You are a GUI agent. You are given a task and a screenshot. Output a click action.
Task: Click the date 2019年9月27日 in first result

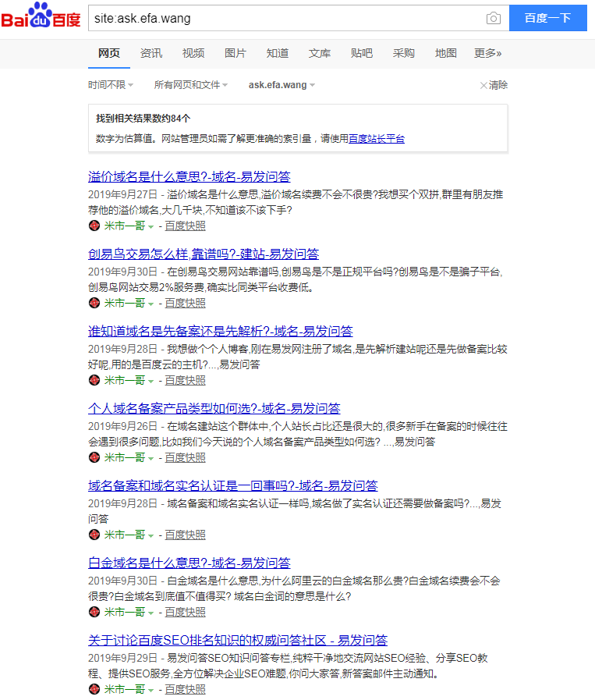(122, 194)
